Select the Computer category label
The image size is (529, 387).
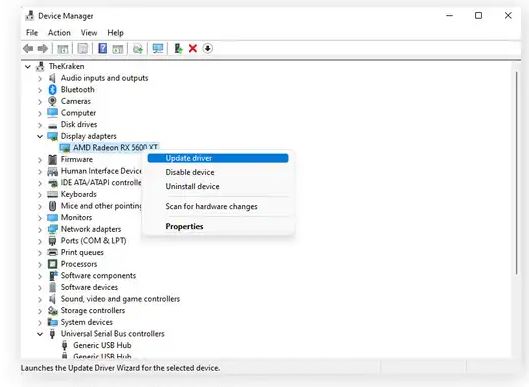pos(78,113)
